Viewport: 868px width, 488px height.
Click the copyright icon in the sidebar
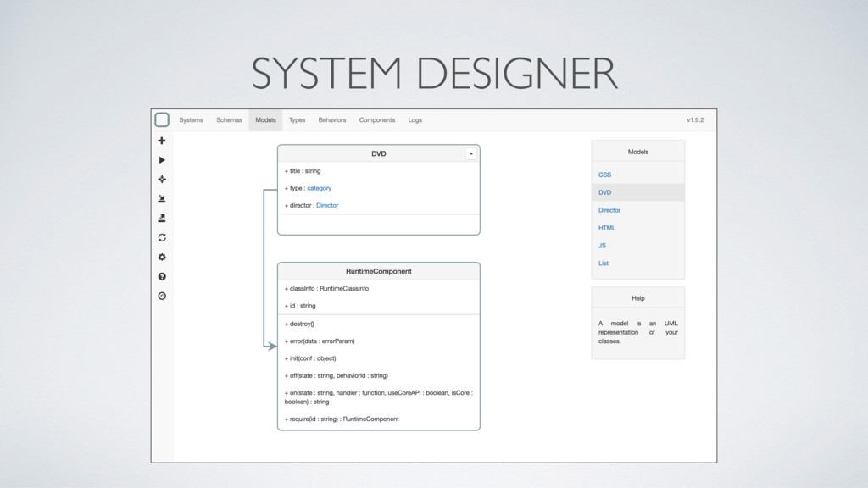pyautogui.click(x=162, y=296)
